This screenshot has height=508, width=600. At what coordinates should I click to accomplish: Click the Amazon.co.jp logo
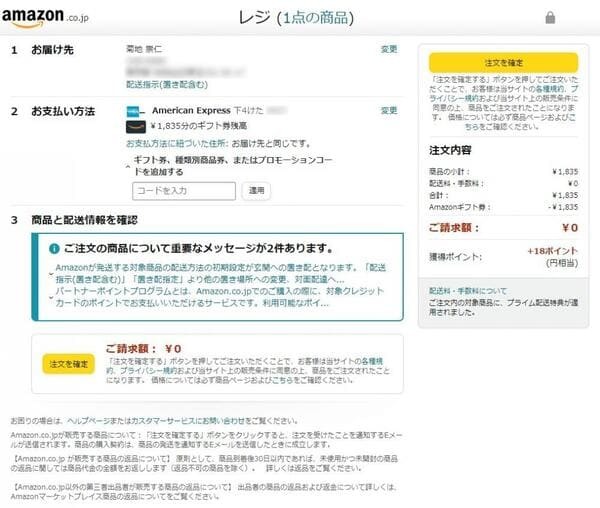coord(45,18)
